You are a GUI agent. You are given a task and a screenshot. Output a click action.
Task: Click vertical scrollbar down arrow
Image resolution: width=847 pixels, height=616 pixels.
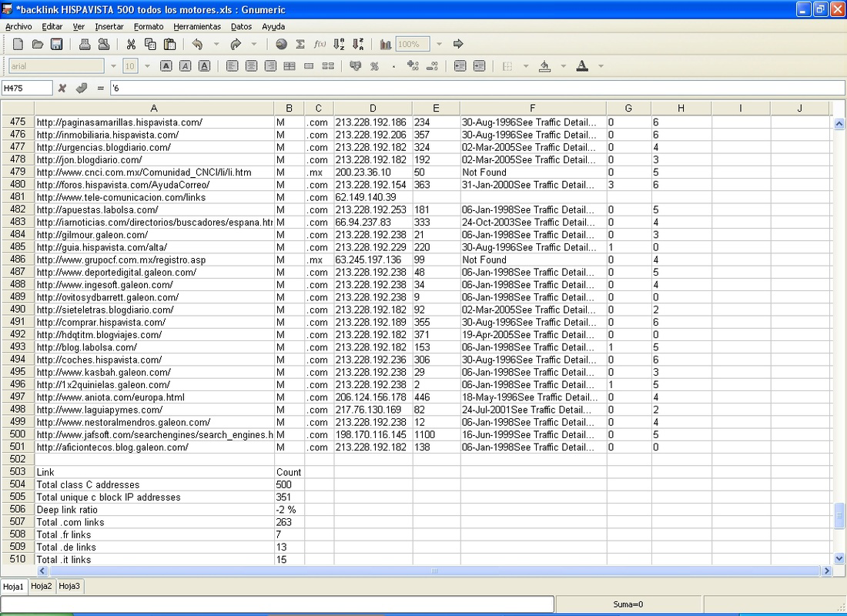click(839, 558)
